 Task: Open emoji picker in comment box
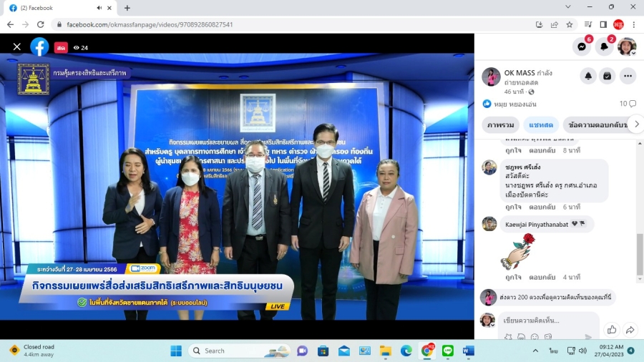coord(535,336)
